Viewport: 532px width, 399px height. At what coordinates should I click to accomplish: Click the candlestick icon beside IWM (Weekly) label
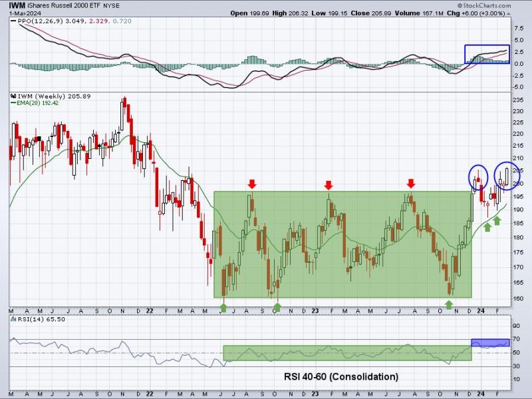[x=13, y=96]
